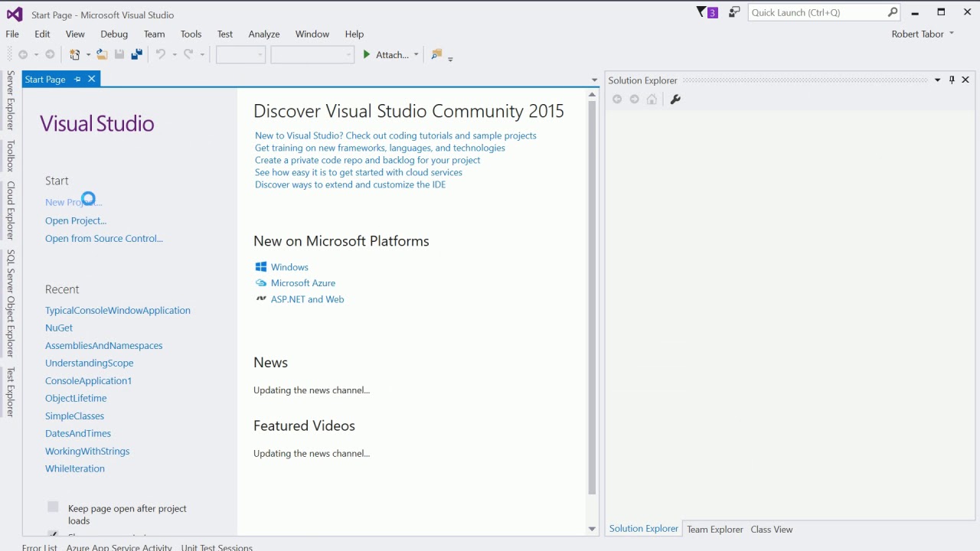Open recent project WorkingWithStrings
Screen dimensions: 980x551
point(87,451)
